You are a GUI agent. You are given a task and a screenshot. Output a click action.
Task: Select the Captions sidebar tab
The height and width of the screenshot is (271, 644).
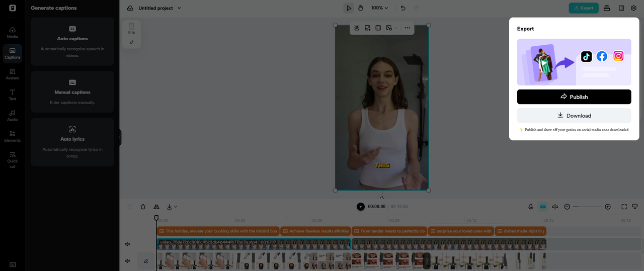(12, 53)
